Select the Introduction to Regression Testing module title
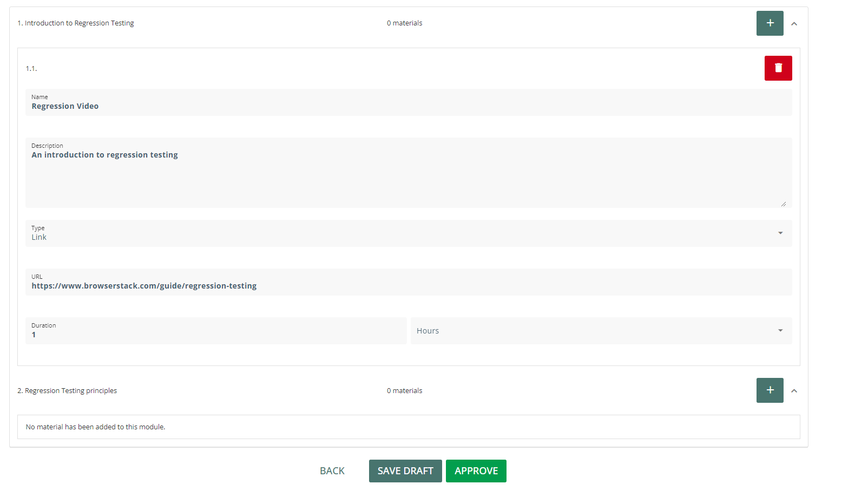The width and height of the screenshot is (868, 497). pyautogui.click(x=76, y=23)
